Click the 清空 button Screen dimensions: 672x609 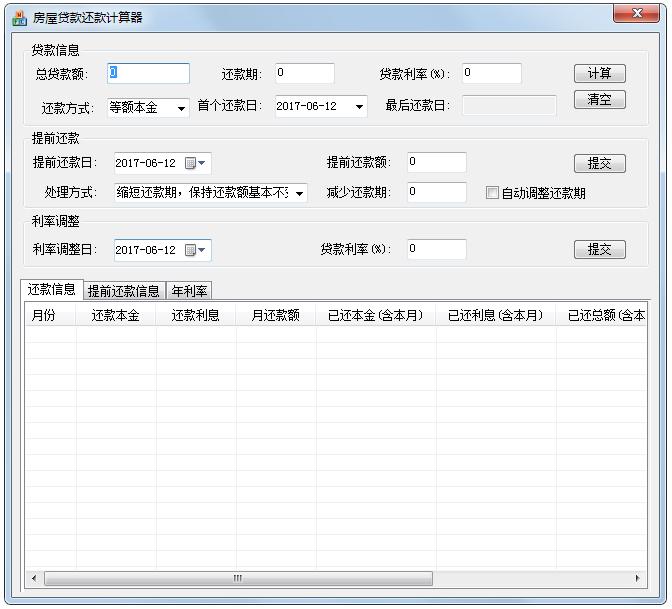[599, 100]
